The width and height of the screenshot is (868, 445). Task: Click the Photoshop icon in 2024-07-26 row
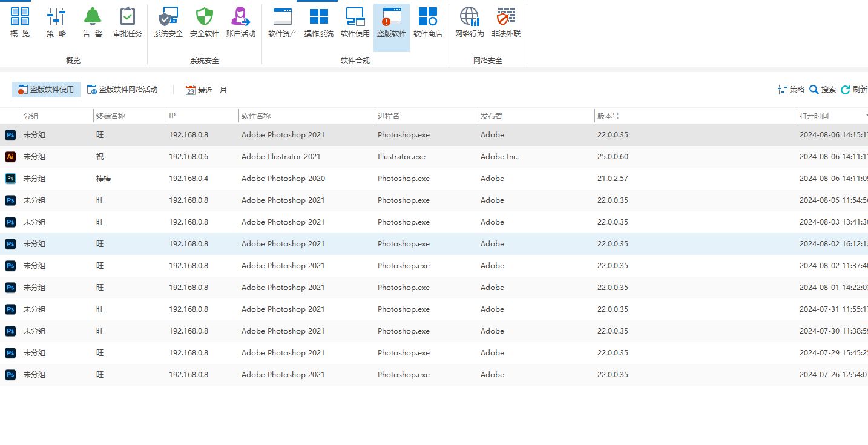(10, 375)
